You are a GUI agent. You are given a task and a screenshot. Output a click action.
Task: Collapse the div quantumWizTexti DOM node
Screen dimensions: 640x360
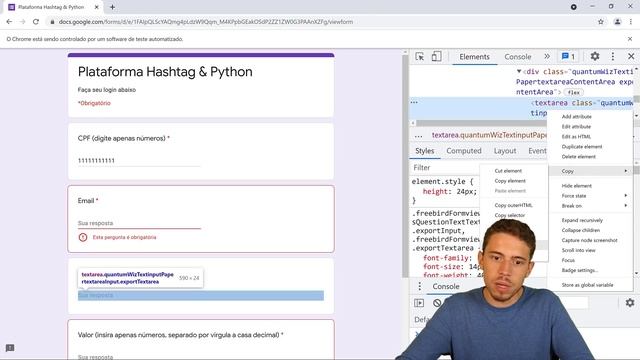tap(519, 71)
